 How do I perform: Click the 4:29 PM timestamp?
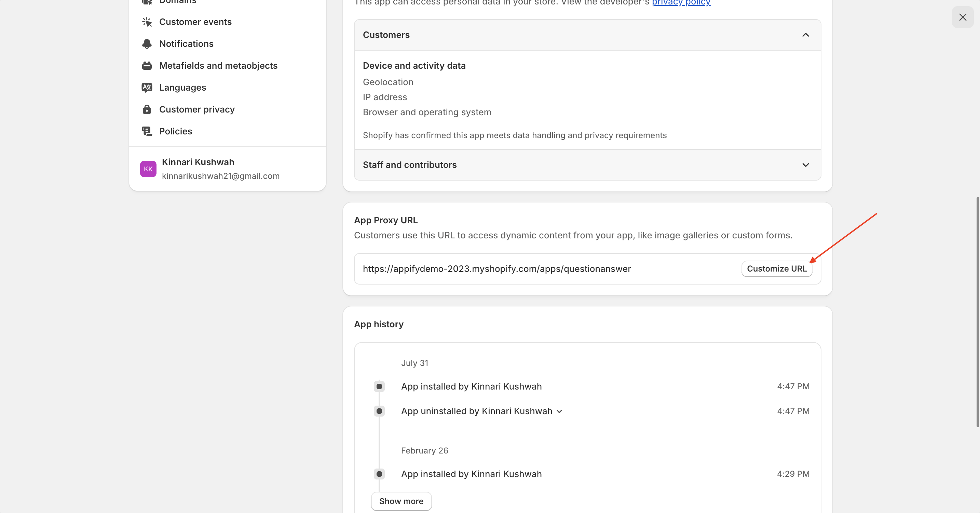(793, 474)
